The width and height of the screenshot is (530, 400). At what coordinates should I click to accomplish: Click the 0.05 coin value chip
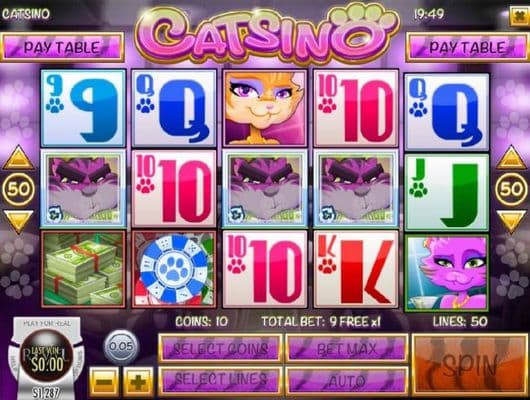click(x=121, y=347)
